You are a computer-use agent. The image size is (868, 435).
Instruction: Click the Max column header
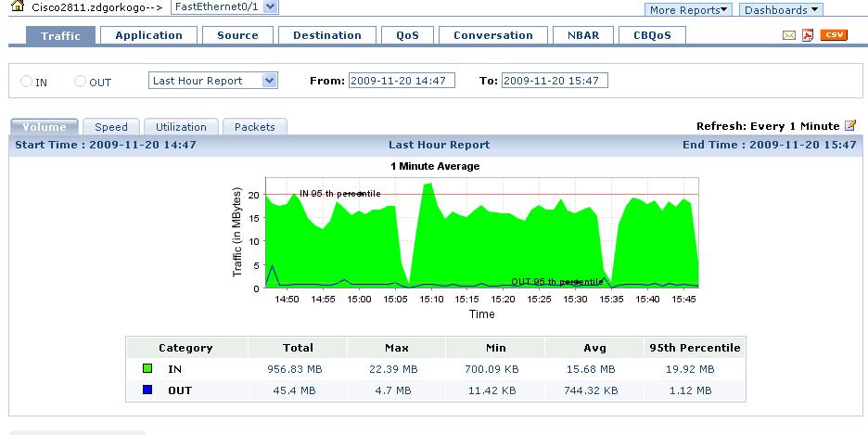396,348
